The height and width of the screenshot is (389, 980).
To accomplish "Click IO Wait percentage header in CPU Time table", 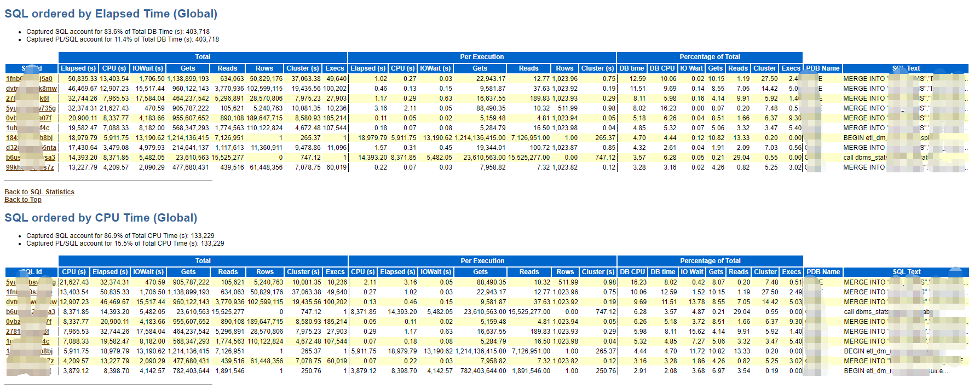I will (692, 272).
